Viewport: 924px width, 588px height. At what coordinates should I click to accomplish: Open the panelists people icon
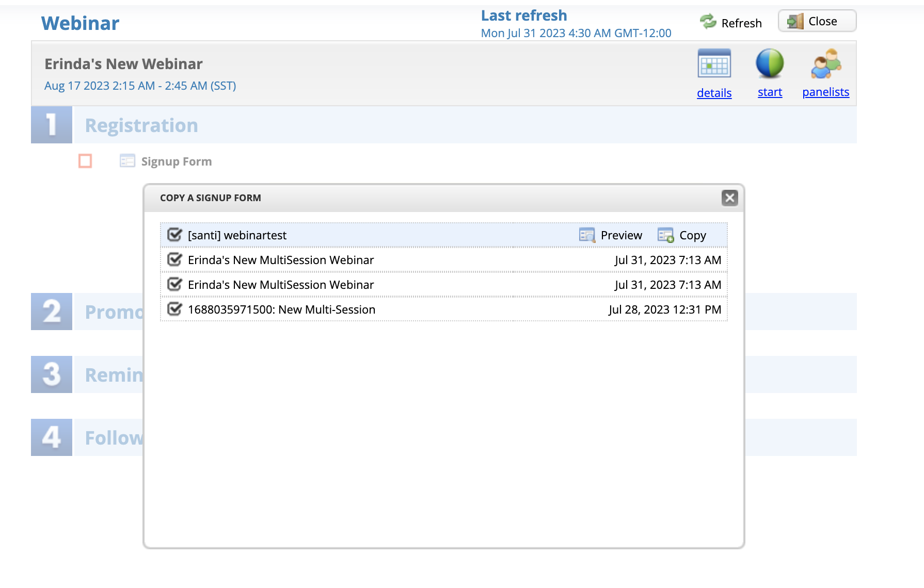(826, 63)
